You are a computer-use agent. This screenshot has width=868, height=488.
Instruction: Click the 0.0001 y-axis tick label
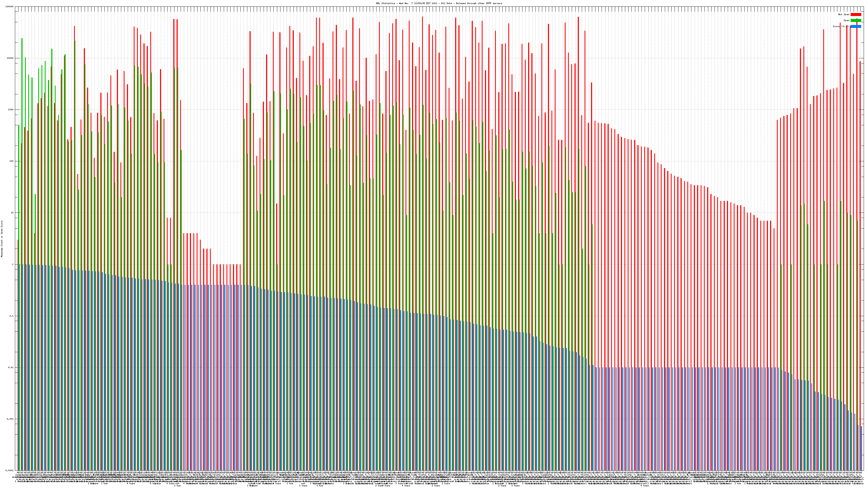(10, 470)
